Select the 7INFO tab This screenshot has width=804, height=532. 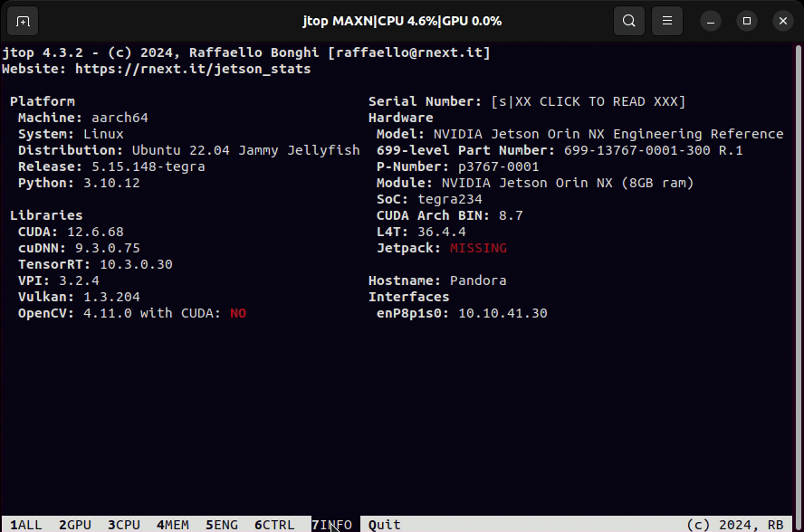tap(331, 525)
